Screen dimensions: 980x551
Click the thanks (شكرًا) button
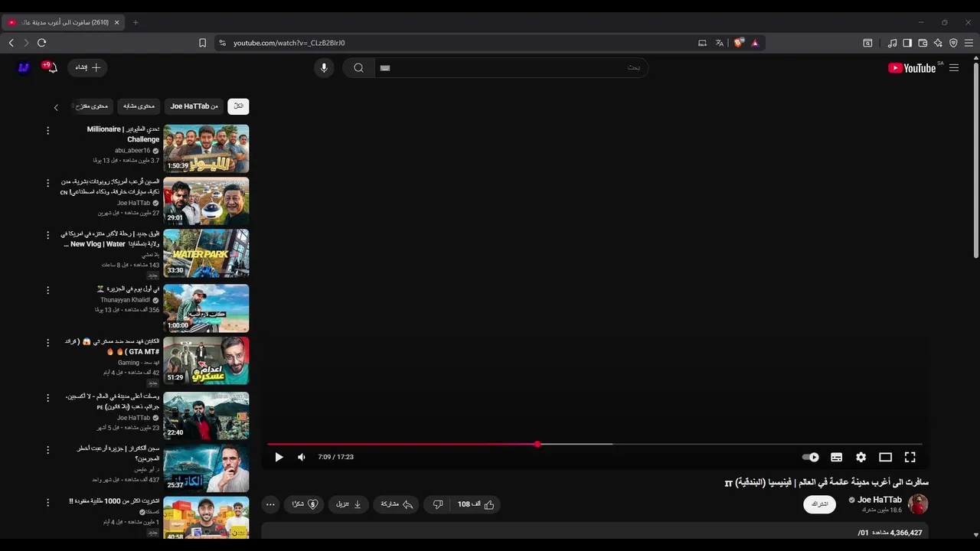(304, 504)
